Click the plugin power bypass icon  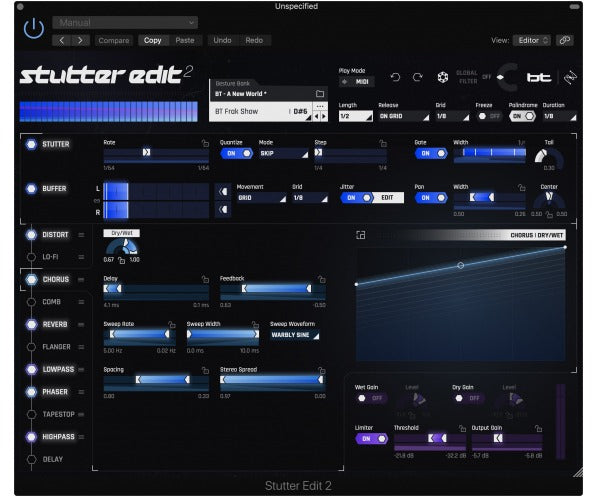pyautogui.click(x=34, y=28)
